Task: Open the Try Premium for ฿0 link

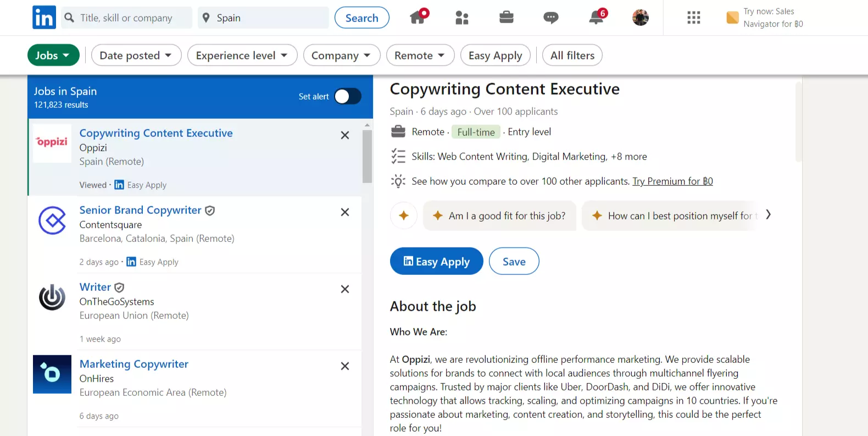Action: pyautogui.click(x=673, y=181)
